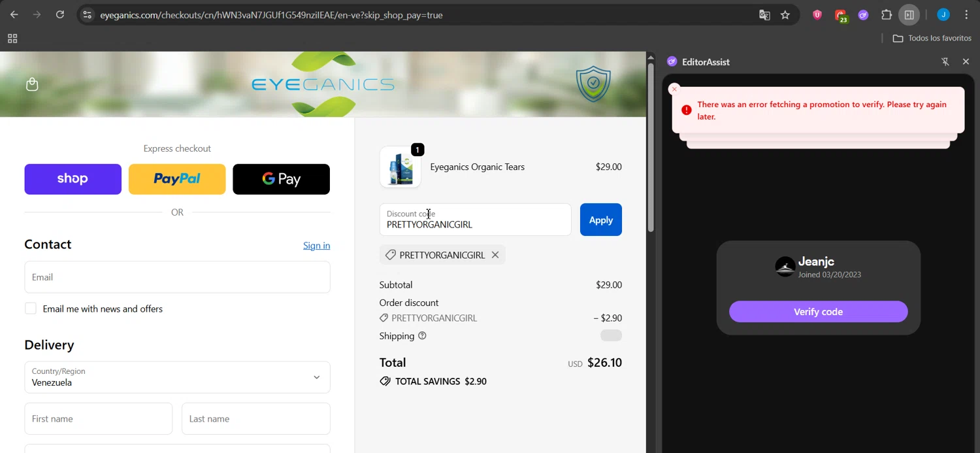This screenshot has height=453, width=980.
Task: Click the red error alert icon
Action: (686, 110)
